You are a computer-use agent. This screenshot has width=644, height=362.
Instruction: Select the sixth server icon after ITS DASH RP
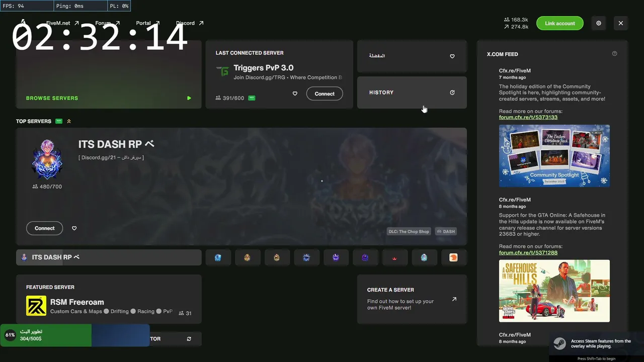[365, 257]
